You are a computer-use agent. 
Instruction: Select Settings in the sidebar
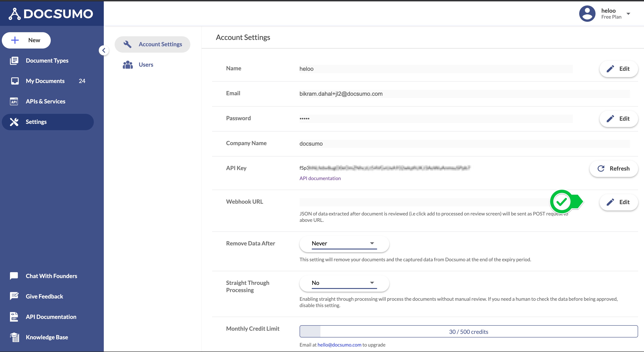(48, 122)
